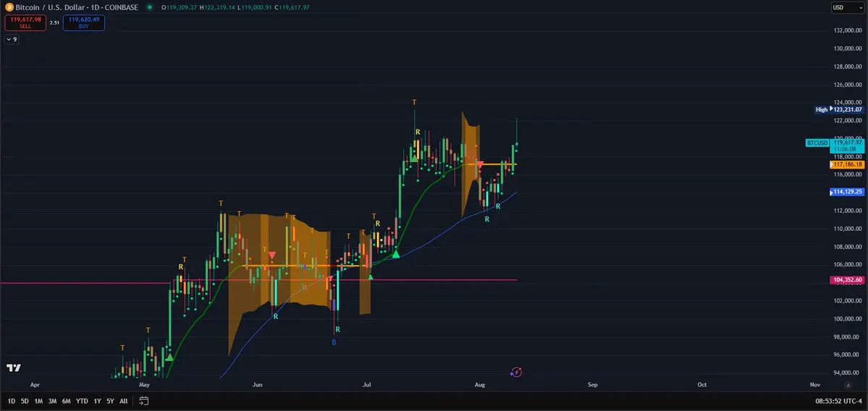Click the close value C119,617.97
This screenshot has height=411, width=868.
[293, 7]
